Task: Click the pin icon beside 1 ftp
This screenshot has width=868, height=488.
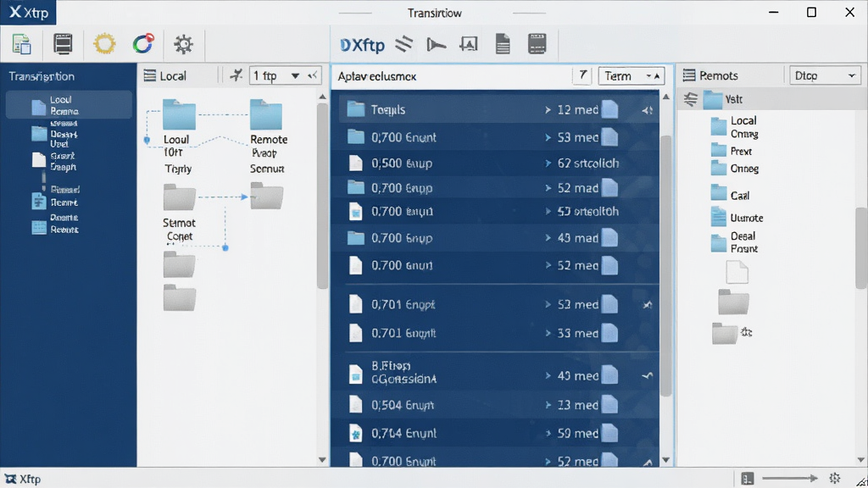Action: 236,75
